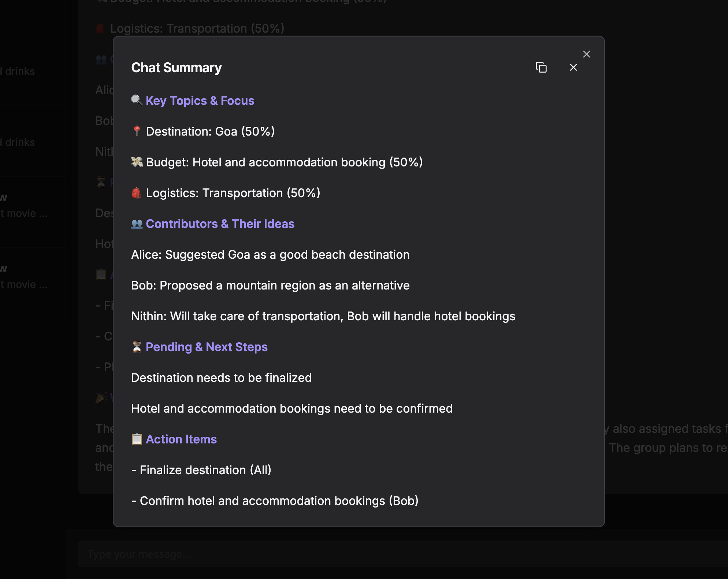The width and height of the screenshot is (728, 579).
Task: Click the flying money icon beside Budget
Action: 137,162
